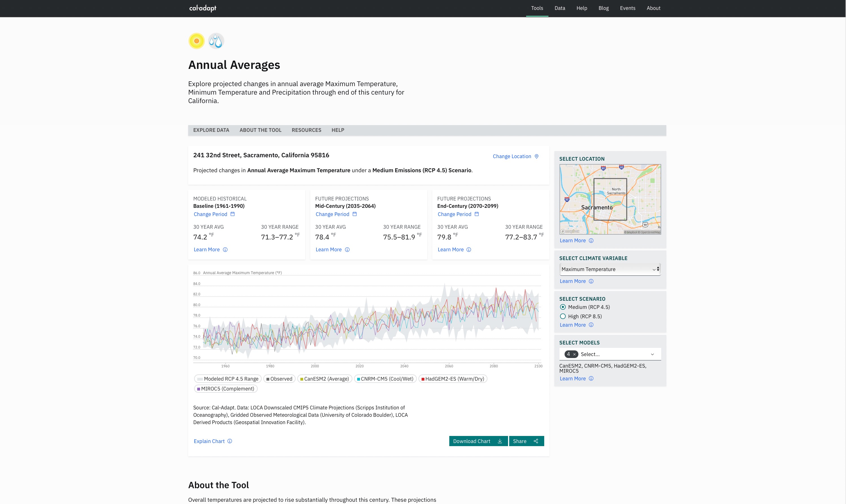This screenshot has height=504, width=846.
Task: Open Blog in top navigation
Action: 603,8
